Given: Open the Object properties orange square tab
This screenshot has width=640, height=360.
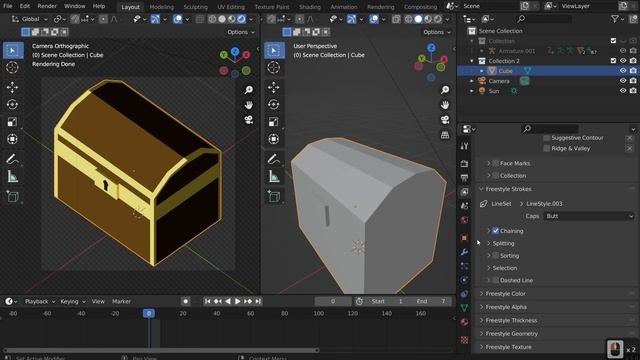Looking at the screenshot, I should point(464,238).
